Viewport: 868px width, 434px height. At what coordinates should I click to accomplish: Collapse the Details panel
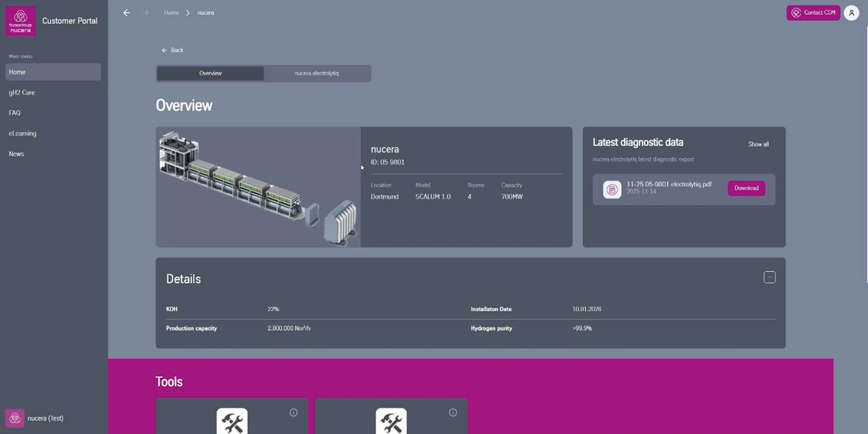[769, 277]
